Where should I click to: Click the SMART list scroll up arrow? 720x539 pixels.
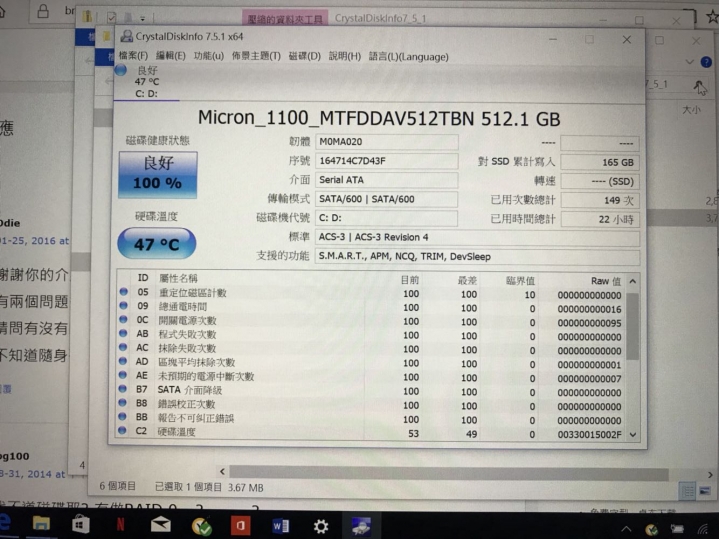click(x=633, y=281)
